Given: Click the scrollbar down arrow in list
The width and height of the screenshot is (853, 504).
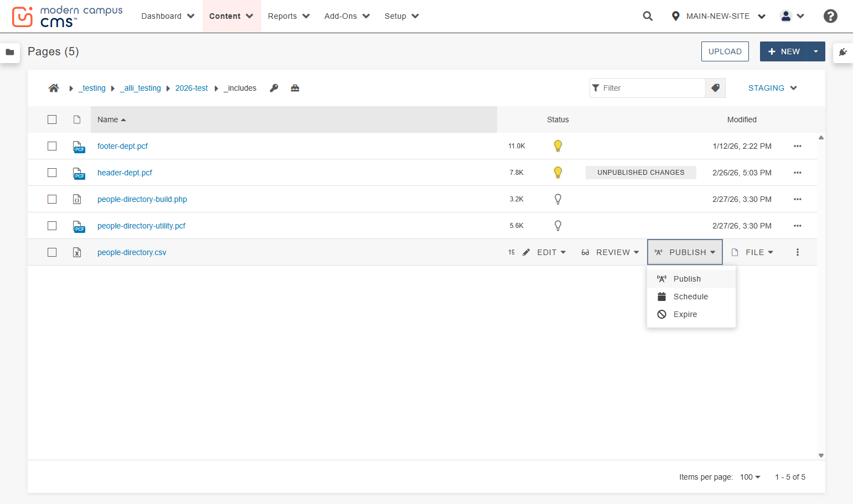Looking at the screenshot, I should [821, 456].
